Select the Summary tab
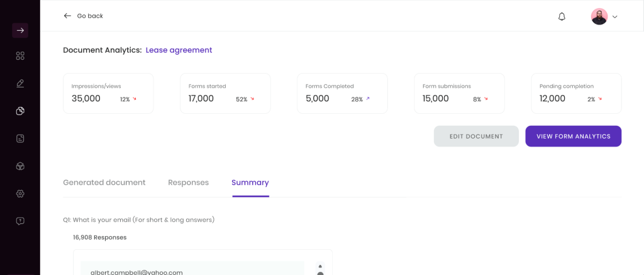Image resolution: width=644 pixels, height=275 pixels. point(250,182)
